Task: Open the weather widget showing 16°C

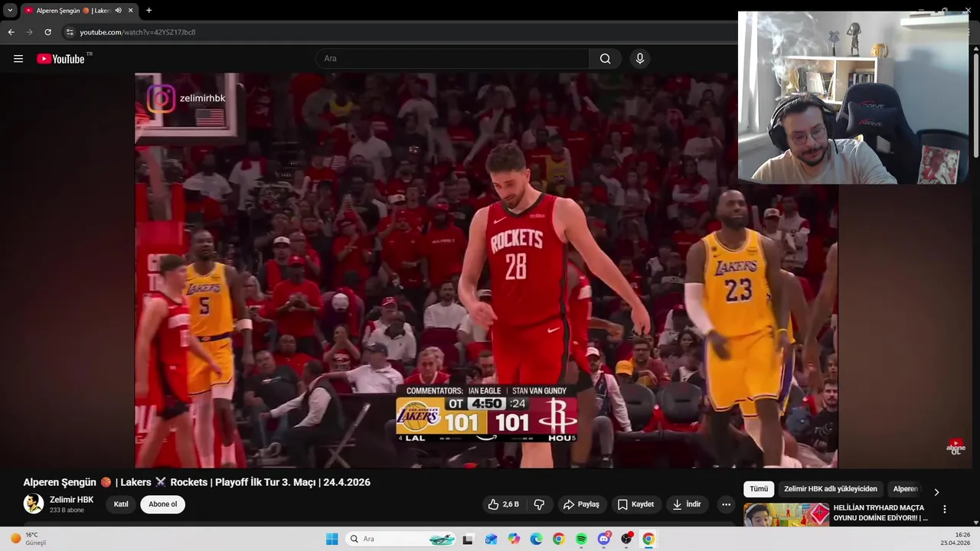Action: (x=28, y=539)
